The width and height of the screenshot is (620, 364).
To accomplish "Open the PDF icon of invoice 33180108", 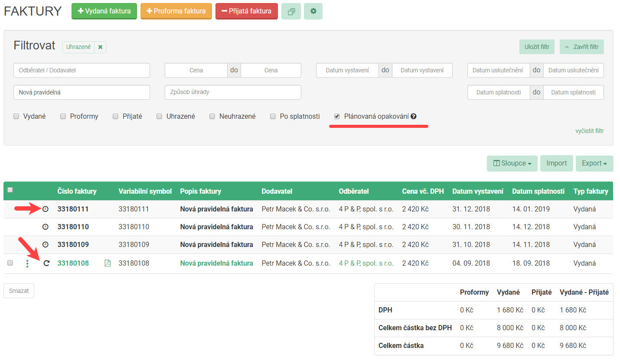I will (x=108, y=263).
